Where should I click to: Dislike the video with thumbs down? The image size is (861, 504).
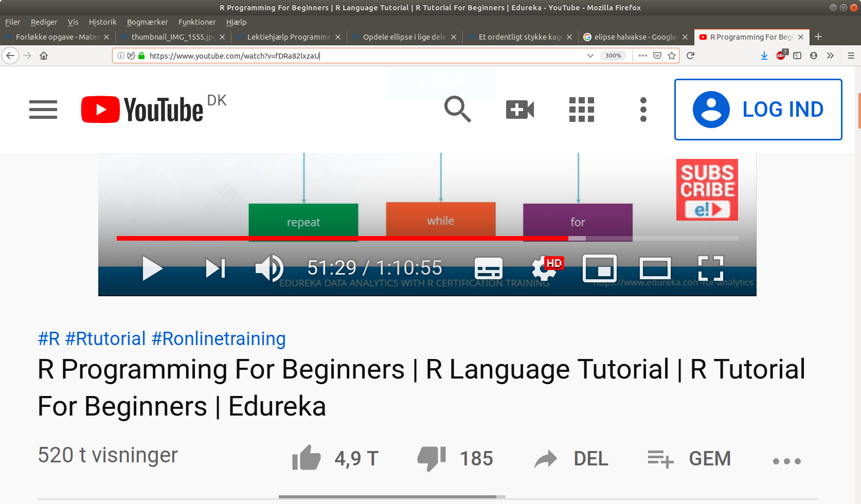point(432,459)
